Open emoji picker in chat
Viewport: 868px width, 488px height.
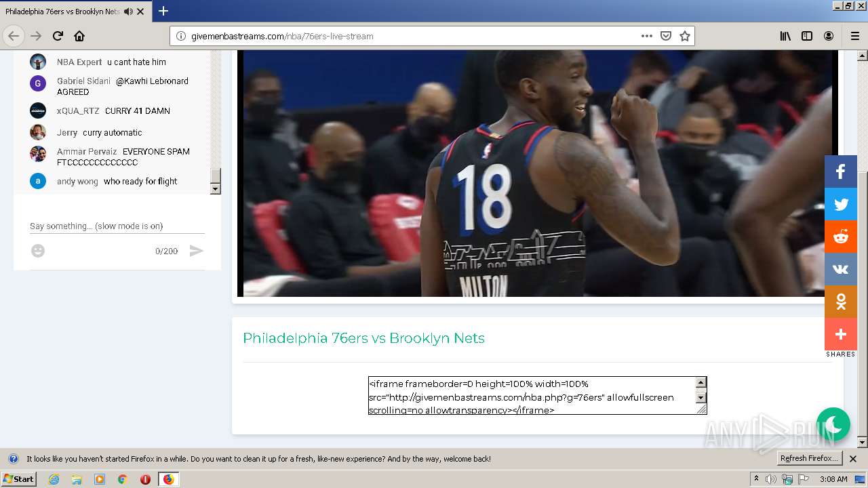[38, 251]
